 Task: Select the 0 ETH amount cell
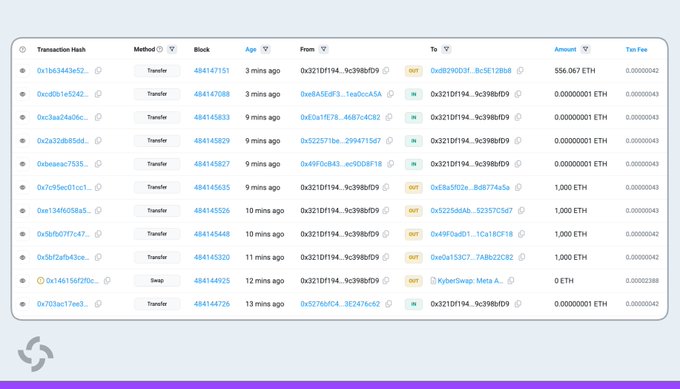tap(564, 281)
